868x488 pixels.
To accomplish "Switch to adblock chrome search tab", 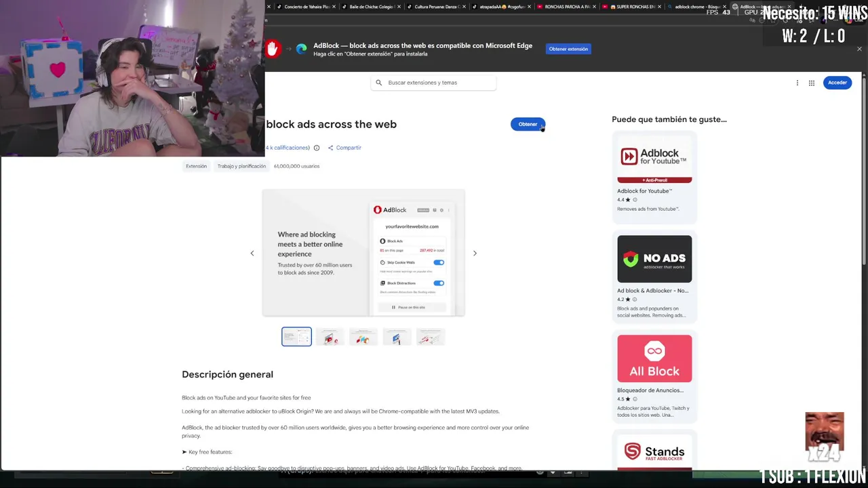I will (696, 7).
